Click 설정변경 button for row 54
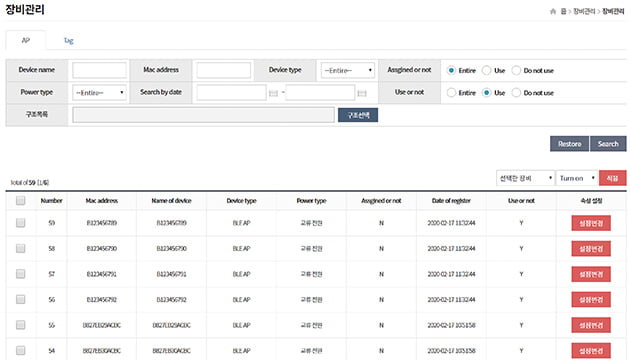Viewport: 630px width, 364px height. (591, 351)
